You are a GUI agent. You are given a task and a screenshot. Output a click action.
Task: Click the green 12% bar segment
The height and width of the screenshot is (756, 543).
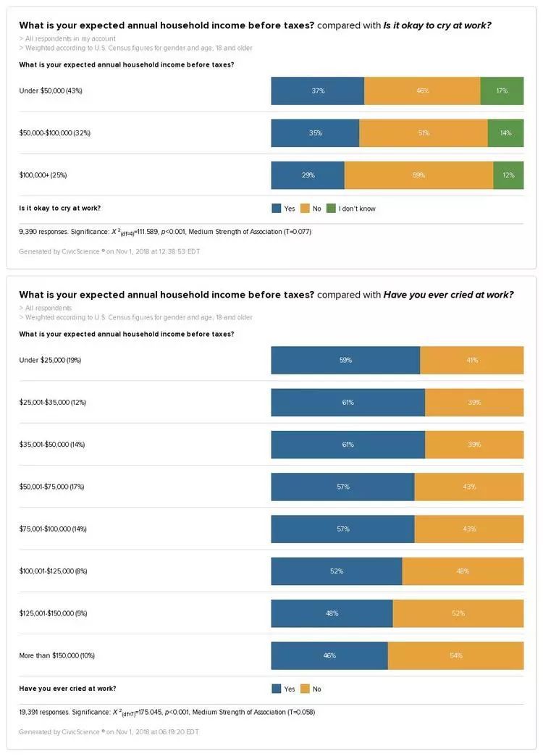[508, 175]
